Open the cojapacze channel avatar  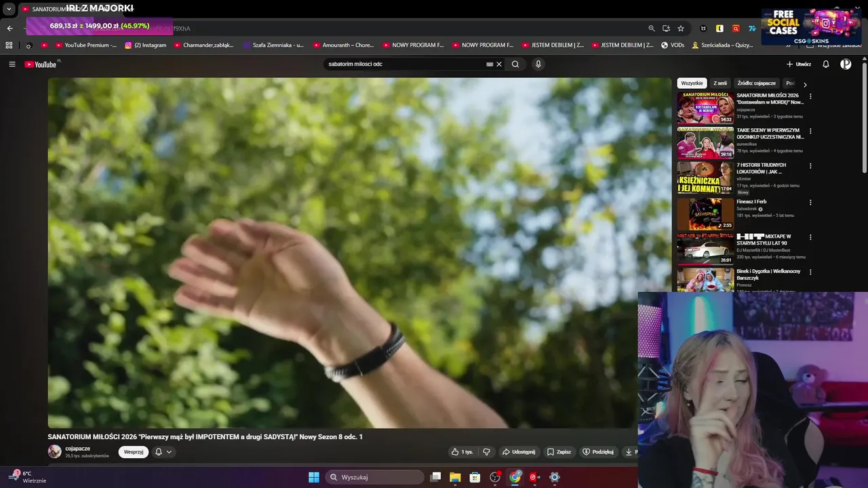coord(54,451)
